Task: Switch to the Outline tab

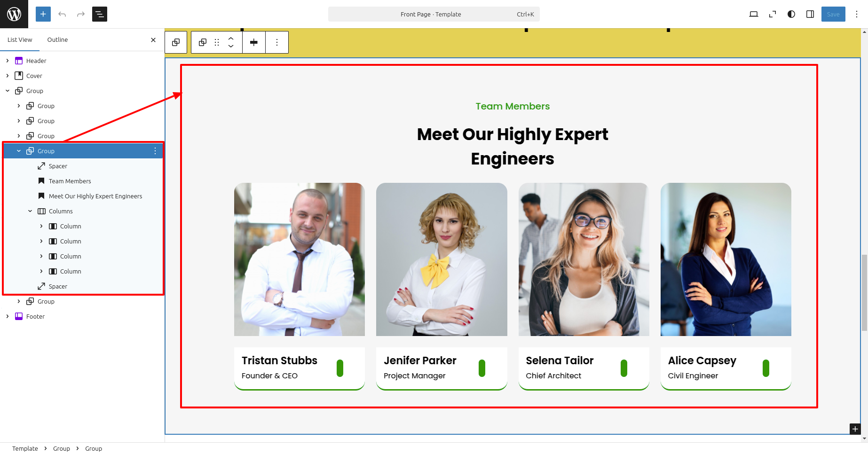Action: pyautogui.click(x=57, y=40)
